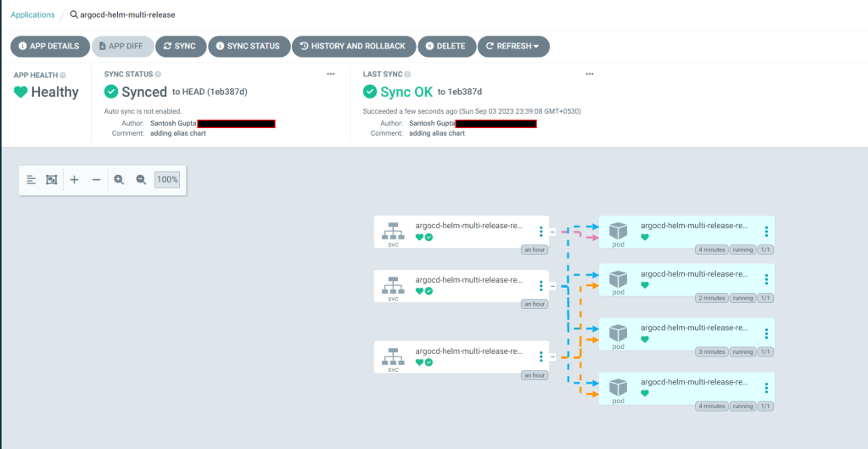Click the green heart Healthy icon
868x449 pixels.
tap(20, 93)
